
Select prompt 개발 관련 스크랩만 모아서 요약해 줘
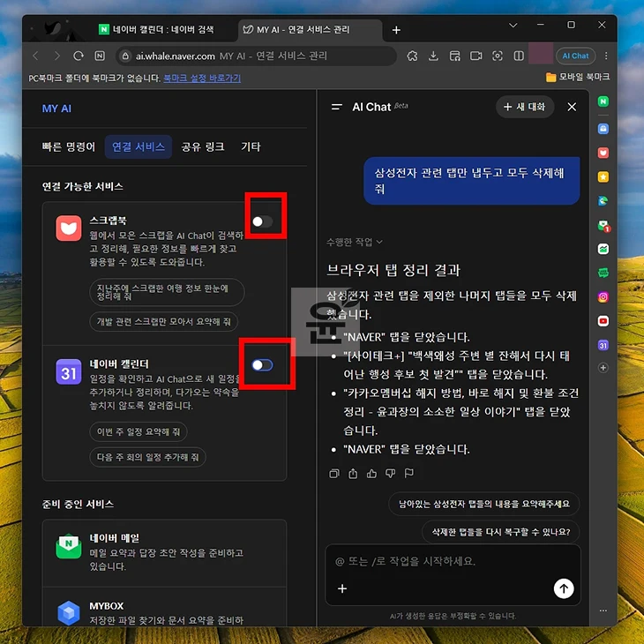point(163,322)
